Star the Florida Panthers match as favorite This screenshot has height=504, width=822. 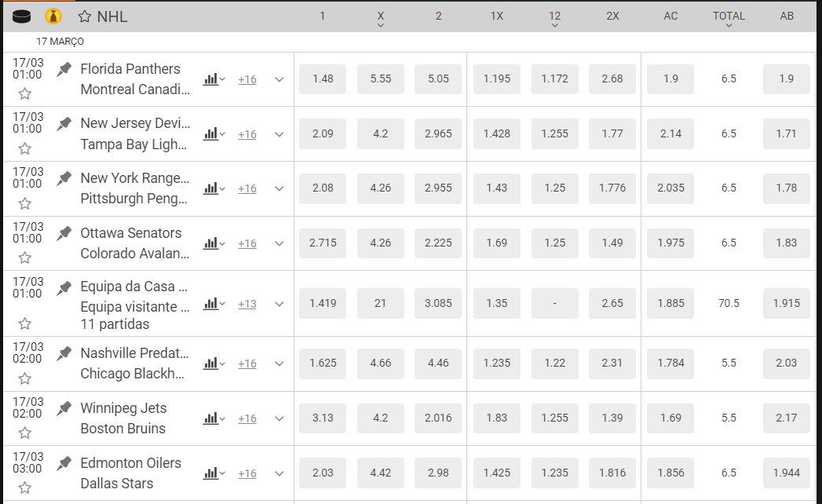[x=25, y=94]
